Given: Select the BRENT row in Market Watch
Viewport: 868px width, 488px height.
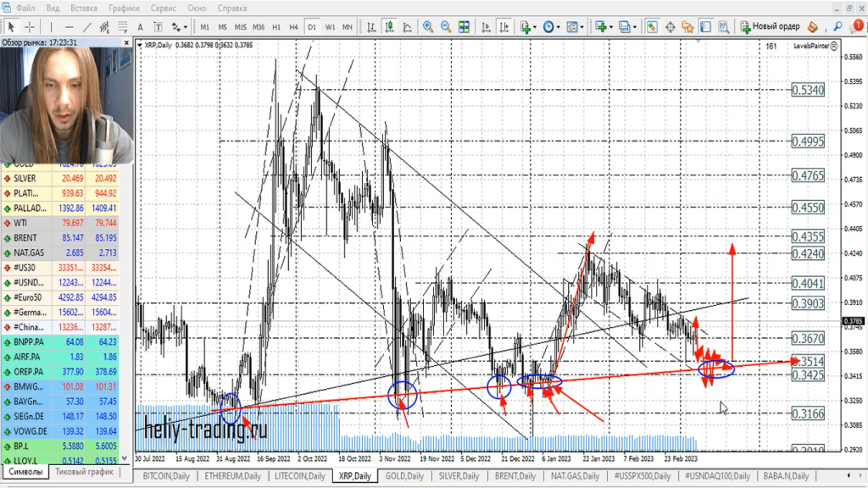Looking at the screenshot, I should [x=25, y=238].
